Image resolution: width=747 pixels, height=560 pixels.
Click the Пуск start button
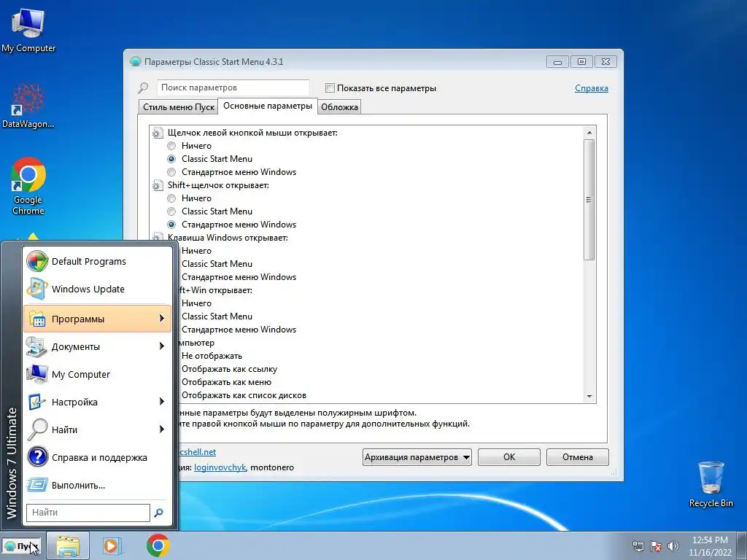pyautogui.click(x=21, y=545)
